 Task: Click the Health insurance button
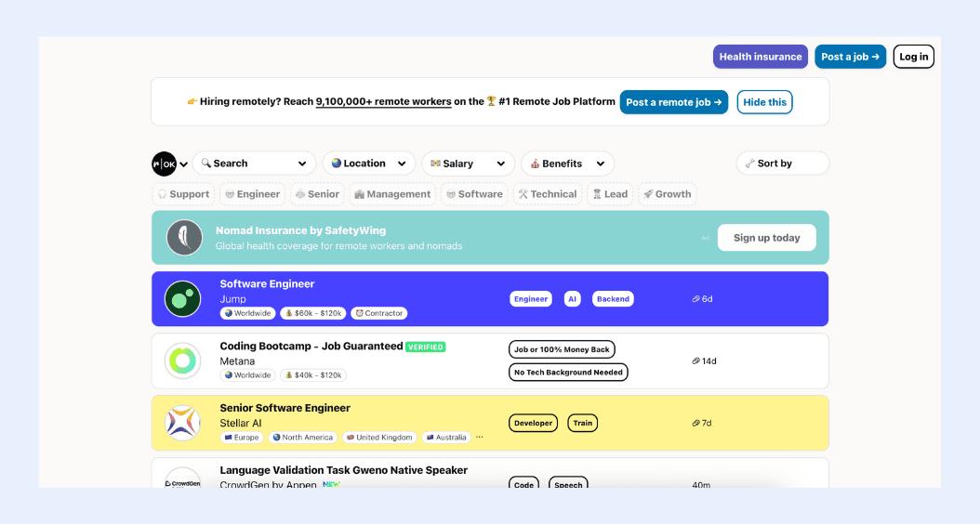pyautogui.click(x=760, y=57)
